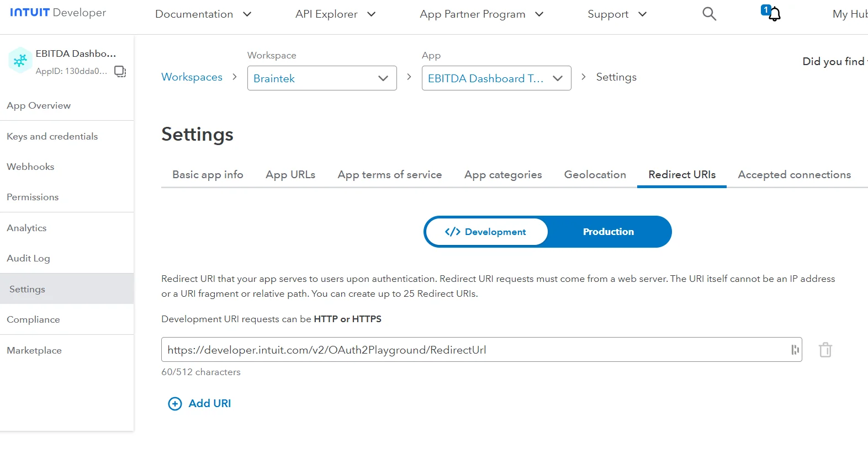
Task: Open the My Hub menu
Action: click(x=850, y=14)
